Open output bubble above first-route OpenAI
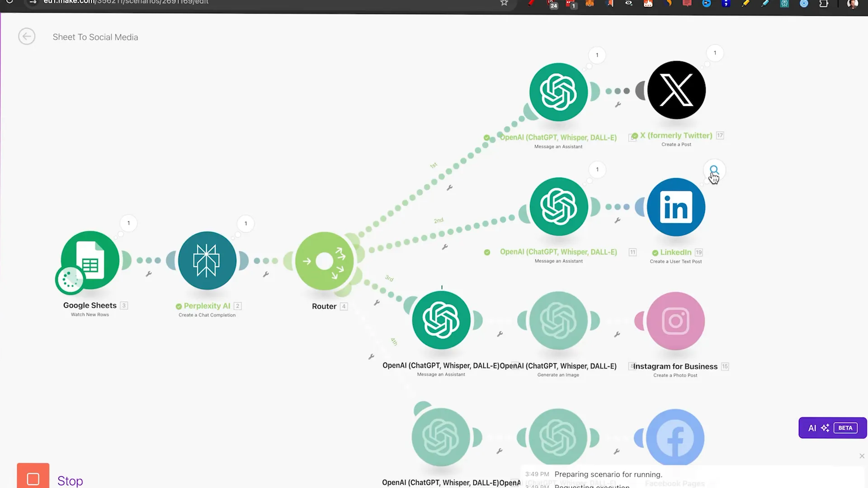The height and width of the screenshot is (488, 868). [x=597, y=55]
